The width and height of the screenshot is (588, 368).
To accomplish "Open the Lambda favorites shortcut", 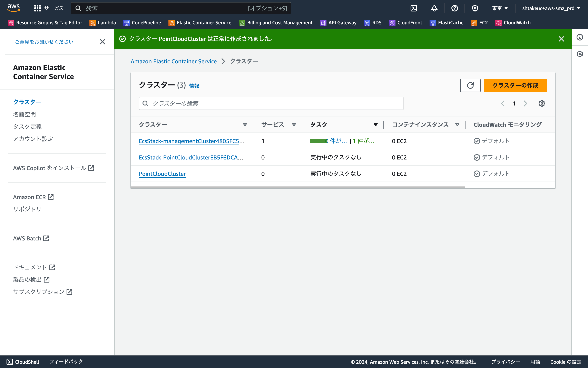I will [x=103, y=23].
